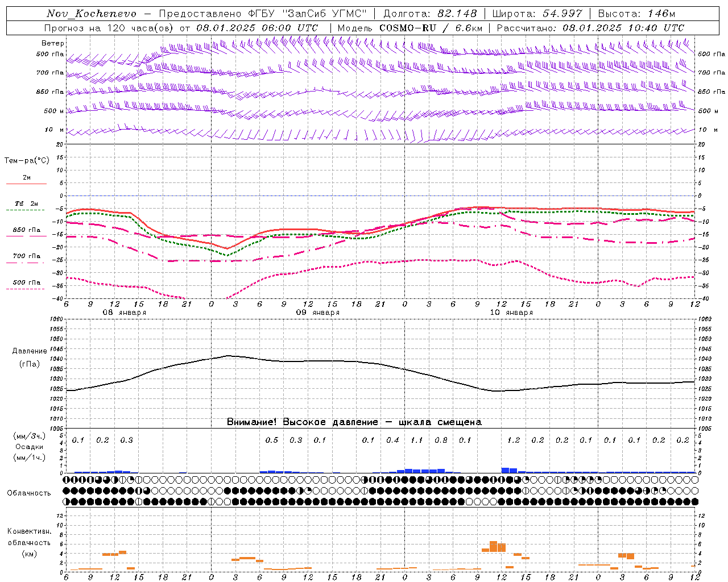Click the 1.2 precipitation value
728x582 pixels.
pyautogui.click(x=514, y=440)
